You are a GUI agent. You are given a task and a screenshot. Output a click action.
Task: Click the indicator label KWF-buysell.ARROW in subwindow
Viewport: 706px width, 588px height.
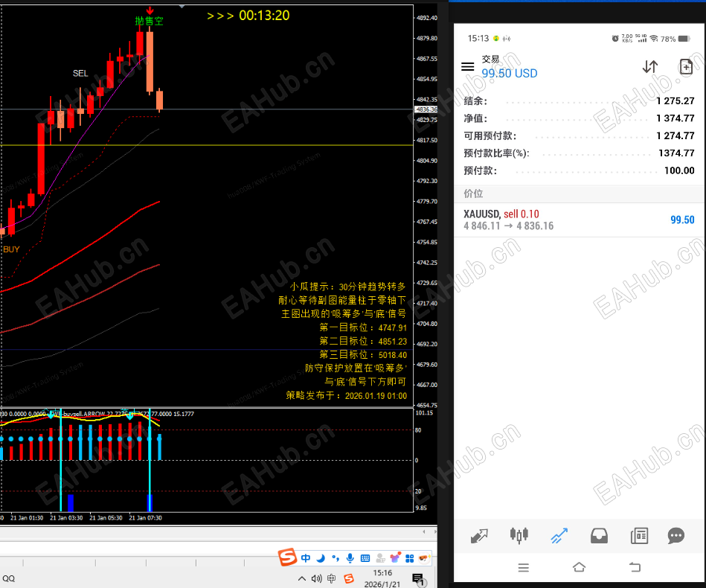click(x=77, y=414)
